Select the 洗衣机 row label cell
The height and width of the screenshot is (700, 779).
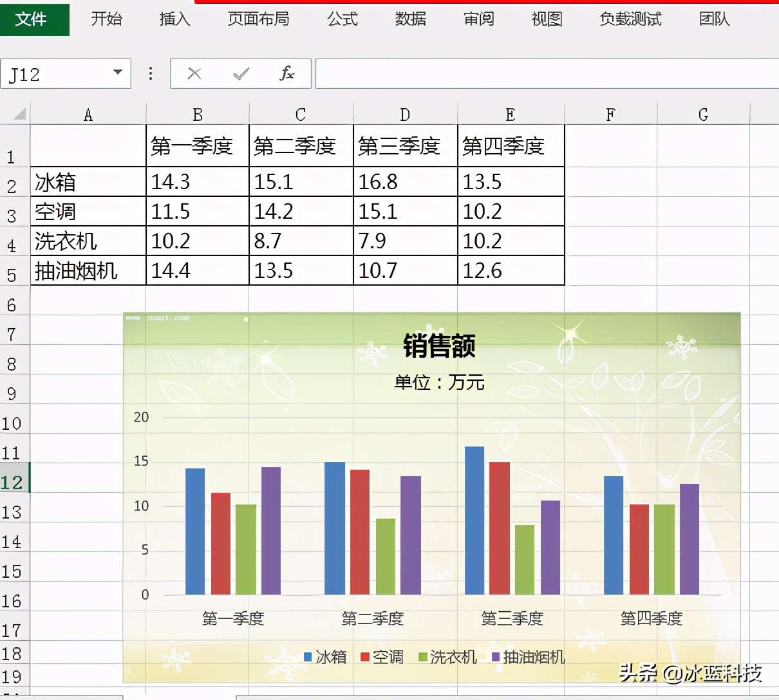point(88,241)
